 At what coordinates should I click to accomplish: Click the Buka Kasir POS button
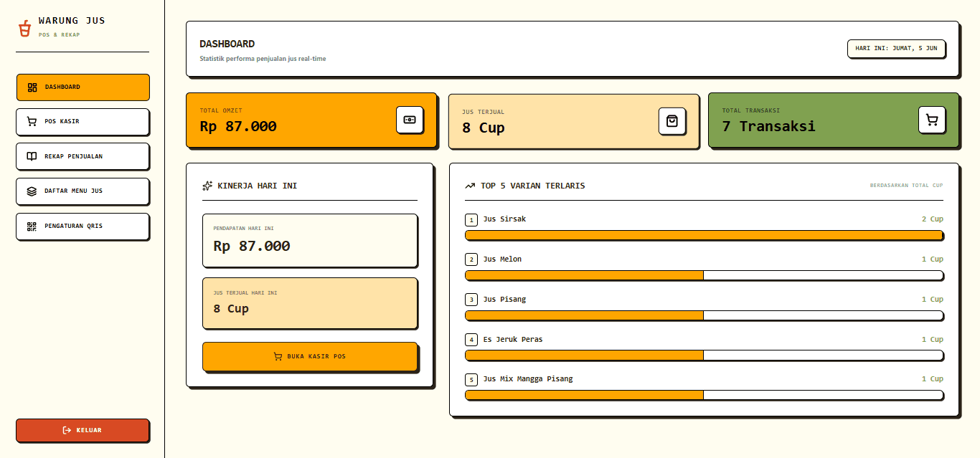[310, 356]
